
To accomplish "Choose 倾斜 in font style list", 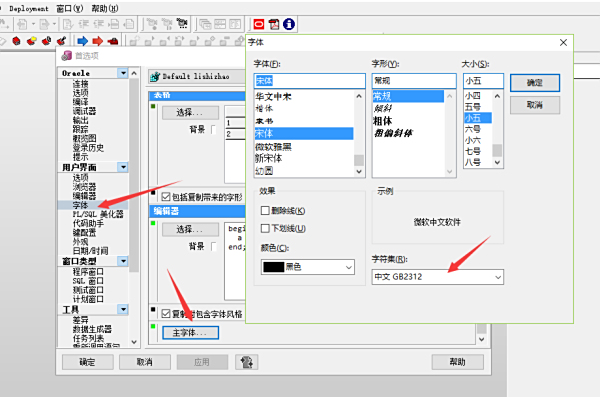I will (383, 108).
